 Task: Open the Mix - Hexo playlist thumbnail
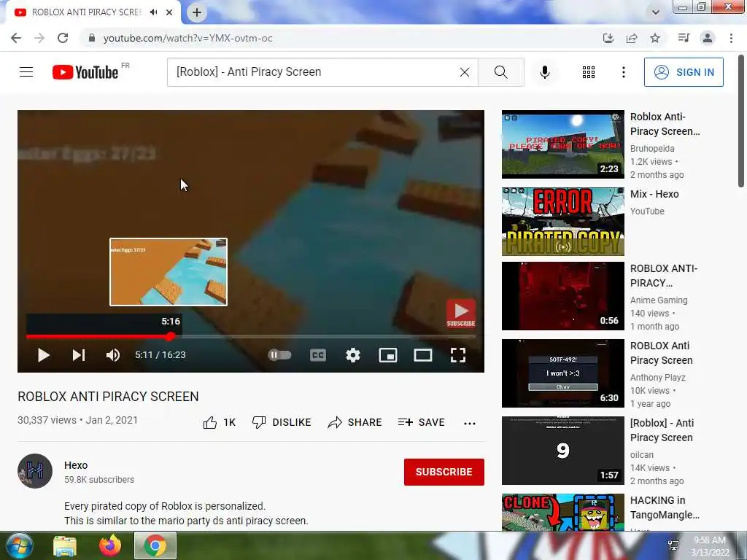pyautogui.click(x=562, y=222)
